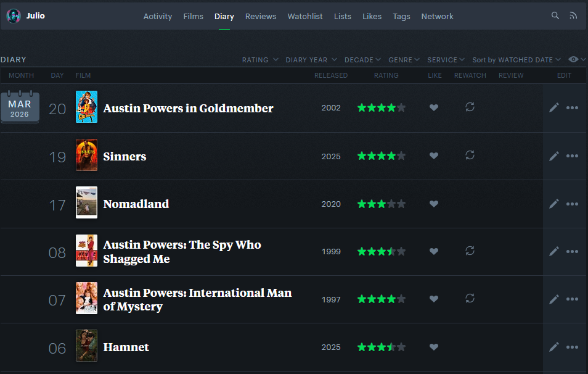Open the Tags tab
The width and height of the screenshot is (588, 374).
pos(401,17)
